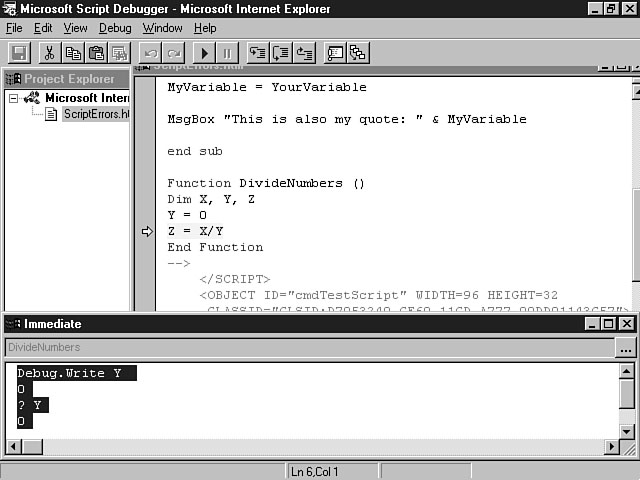Open the View menu
This screenshot has height=480, width=640.
[75, 28]
